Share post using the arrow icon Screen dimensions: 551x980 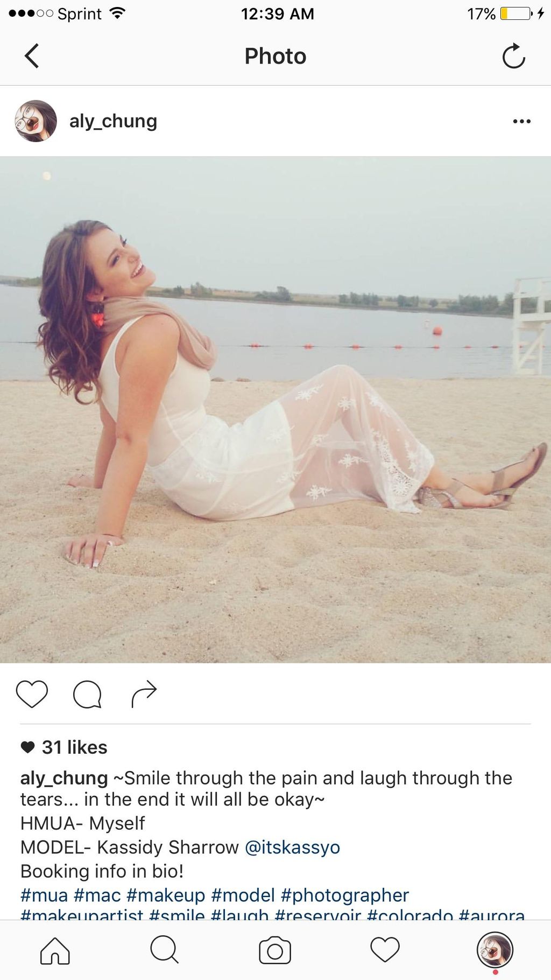144,694
